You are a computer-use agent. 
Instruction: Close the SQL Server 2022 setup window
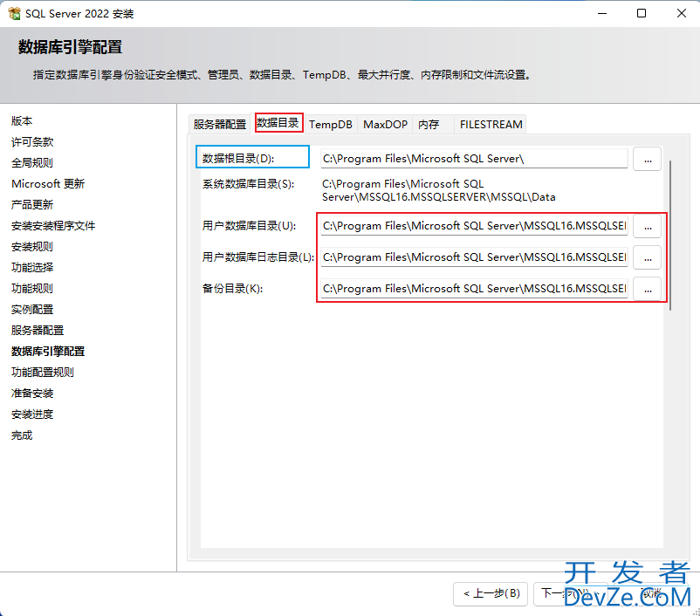682,13
